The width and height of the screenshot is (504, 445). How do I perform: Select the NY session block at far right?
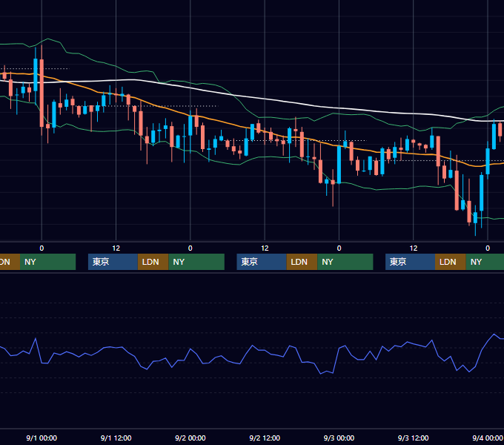[x=485, y=262]
